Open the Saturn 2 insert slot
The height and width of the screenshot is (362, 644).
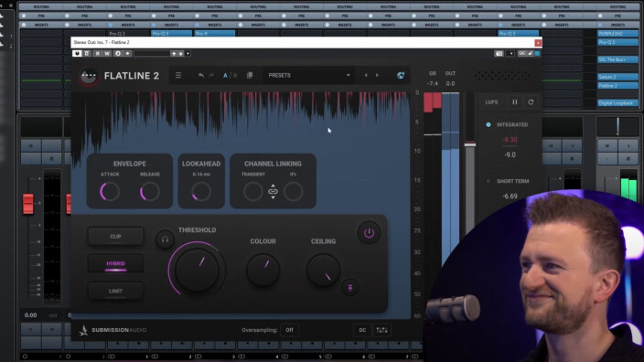(617, 77)
